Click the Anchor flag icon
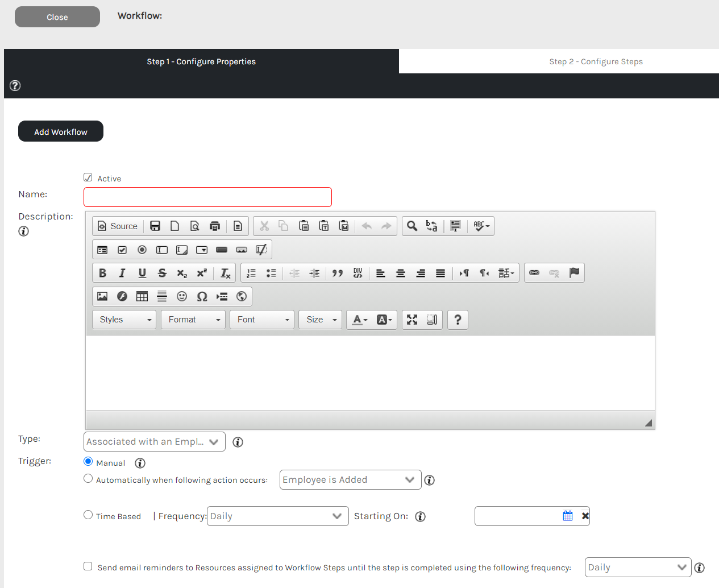The image size is (719, 588). (574, 273)
